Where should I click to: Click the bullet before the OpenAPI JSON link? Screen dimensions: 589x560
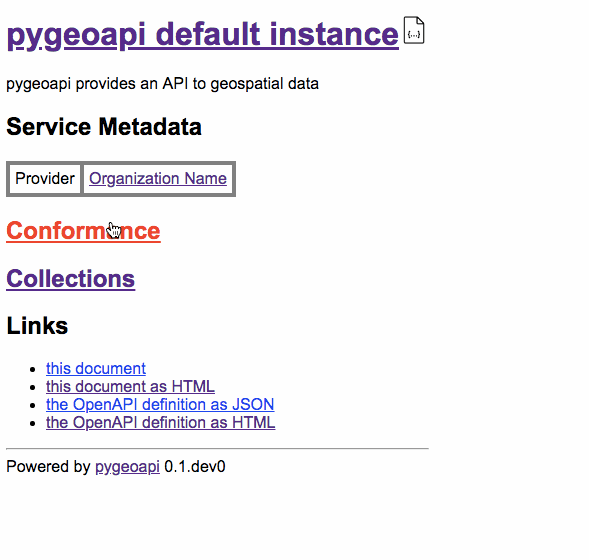pyautogui.click(x=33, y=406)
